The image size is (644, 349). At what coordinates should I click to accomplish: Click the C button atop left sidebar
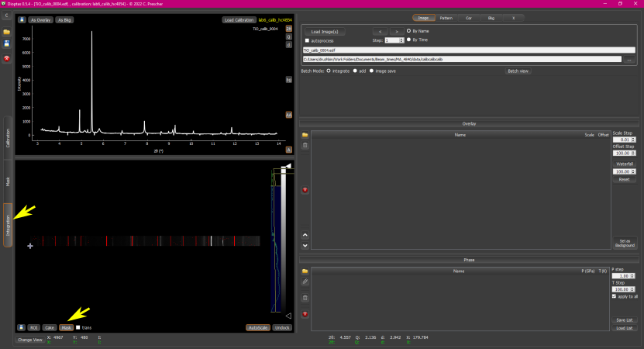click(6, 16)
